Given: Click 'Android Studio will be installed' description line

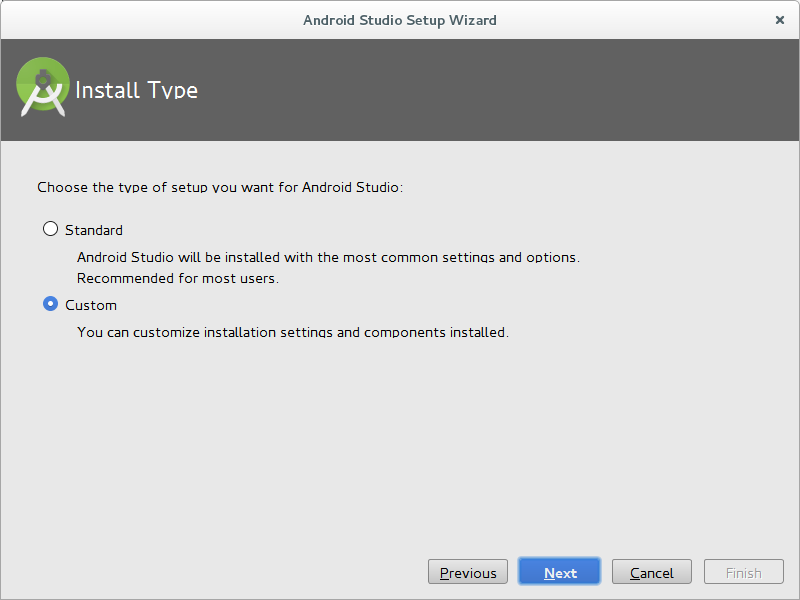Looking at the screenshot, I should (328, 257).
